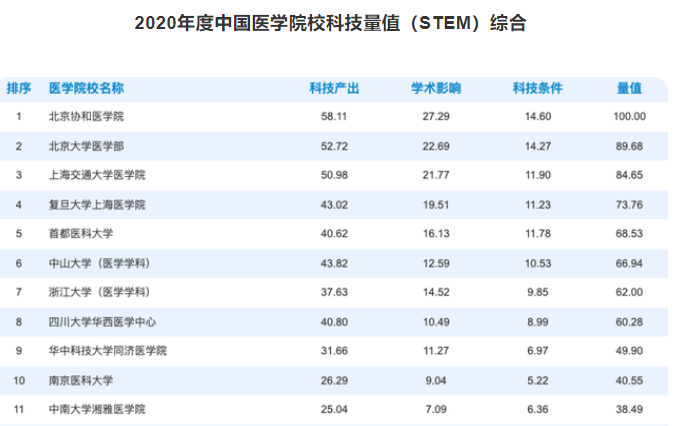The image size is (673, 426).
Task: Click the 10.53 value cell
Action: click(x=537, y=263)
